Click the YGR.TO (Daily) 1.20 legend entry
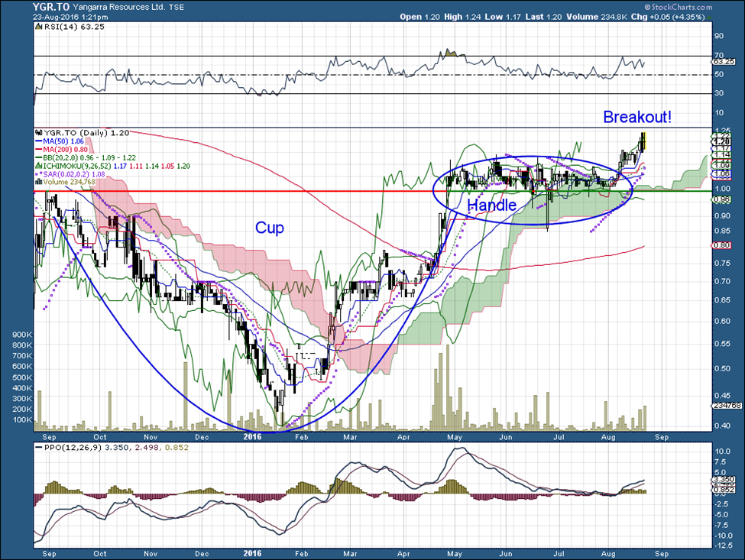Image resolution: width=745 pixels, height=560 pixels. pyautogui.click(x=83, y=133)
